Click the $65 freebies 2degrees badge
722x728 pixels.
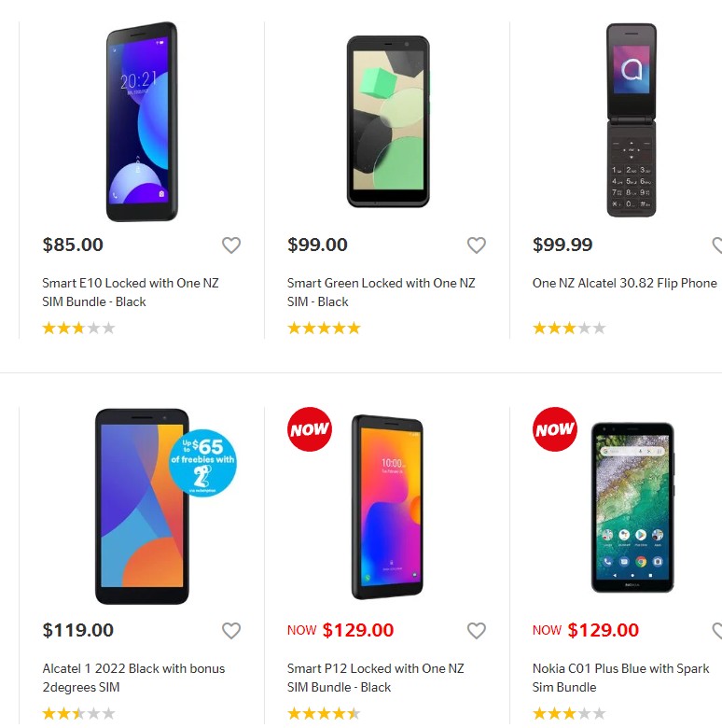click(202, 463)
